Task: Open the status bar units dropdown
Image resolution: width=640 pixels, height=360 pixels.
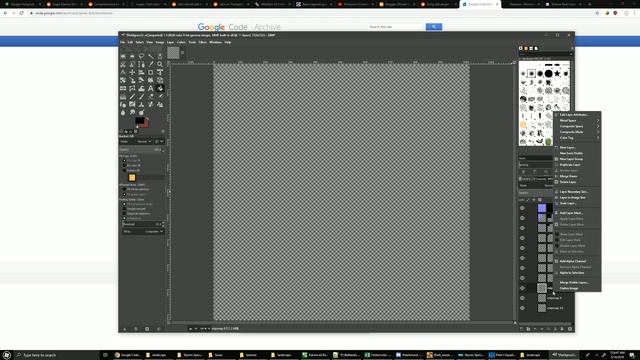Action: tap(193, 329)
